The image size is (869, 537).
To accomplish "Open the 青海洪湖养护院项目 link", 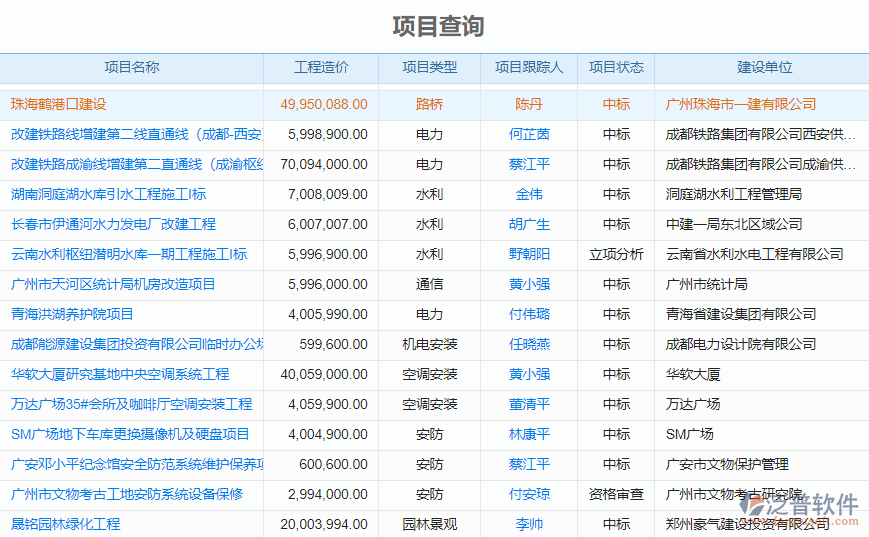I will point(72,314).
